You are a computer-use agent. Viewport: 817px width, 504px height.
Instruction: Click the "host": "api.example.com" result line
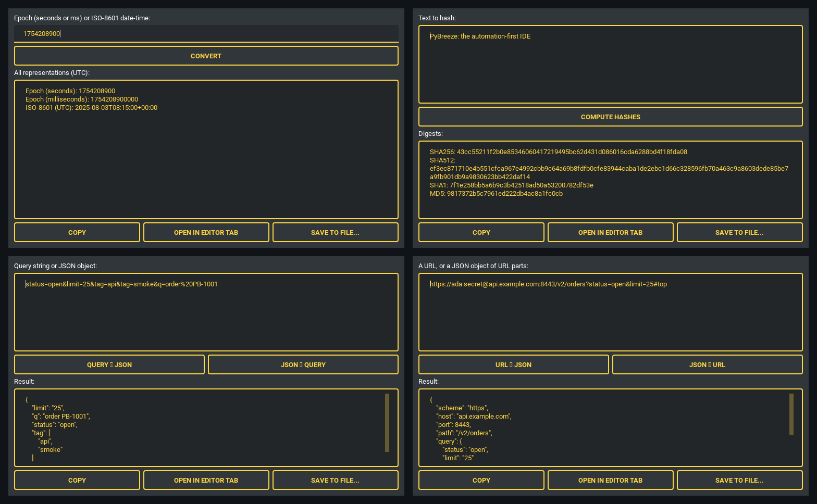[474, 417]
